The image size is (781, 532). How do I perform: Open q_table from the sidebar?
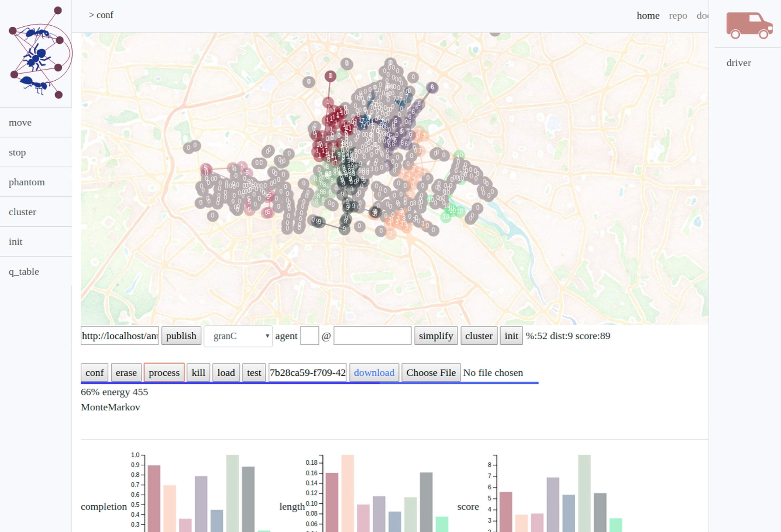click(x=24, y=272)
